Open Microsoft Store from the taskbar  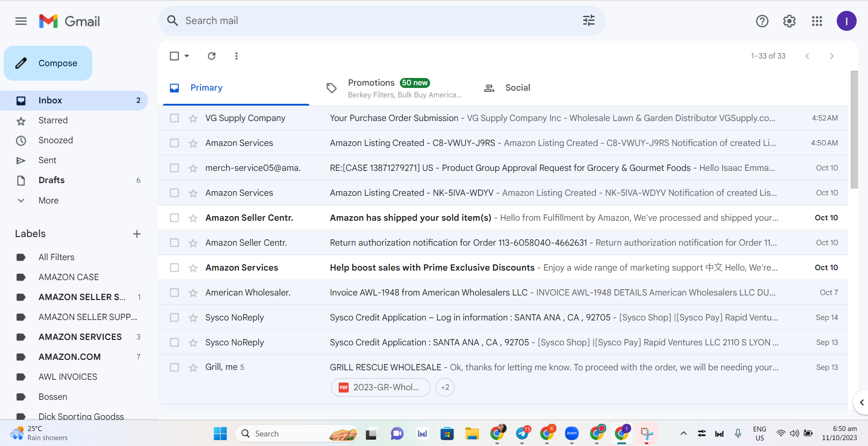(447, 434)
